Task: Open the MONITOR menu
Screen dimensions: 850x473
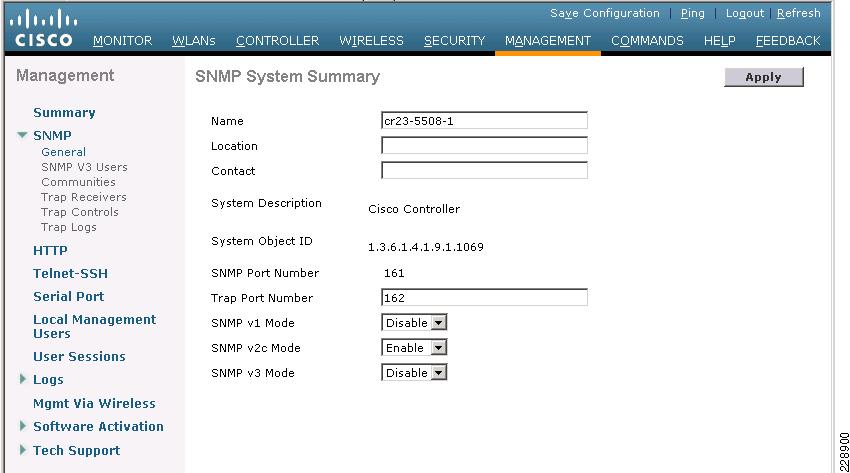Action: [x=123, y=41]
